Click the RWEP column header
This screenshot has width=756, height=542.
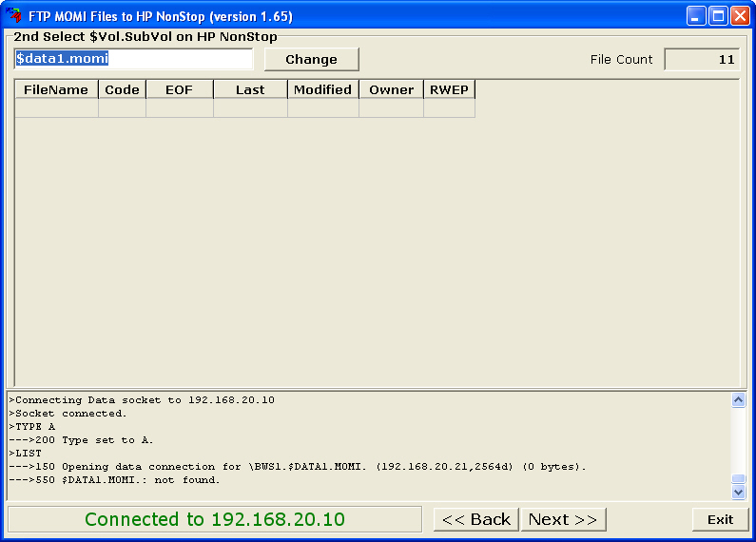450,89
